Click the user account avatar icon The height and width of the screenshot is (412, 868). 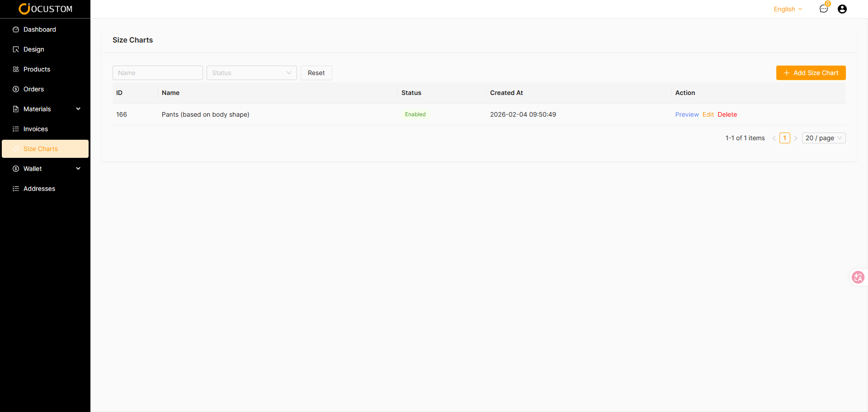point(842,9)
